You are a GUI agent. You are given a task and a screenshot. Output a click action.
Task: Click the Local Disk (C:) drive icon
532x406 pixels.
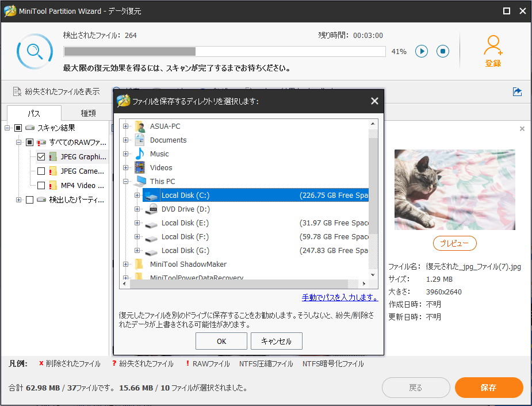click(151, 196)
